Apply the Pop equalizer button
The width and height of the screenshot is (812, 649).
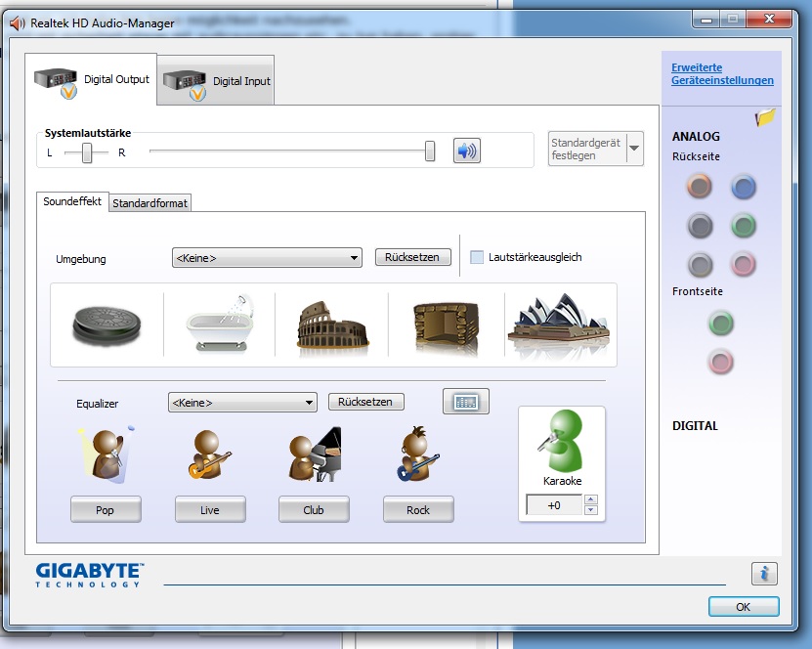pos(106,509)
